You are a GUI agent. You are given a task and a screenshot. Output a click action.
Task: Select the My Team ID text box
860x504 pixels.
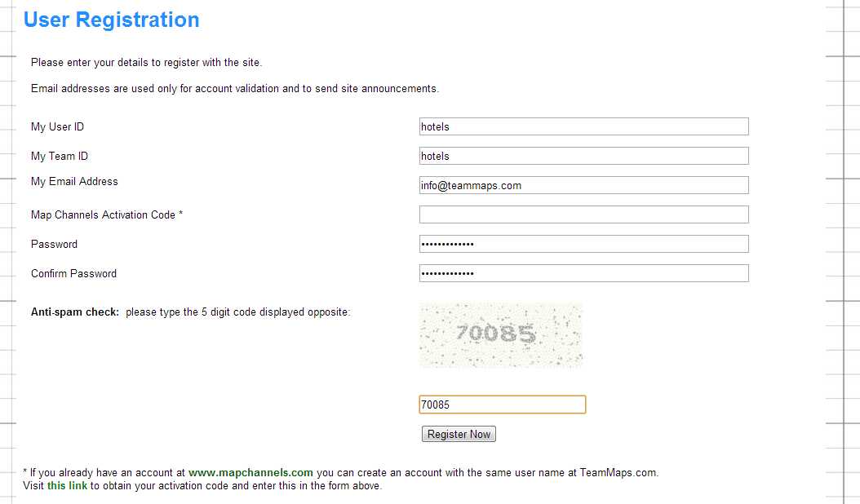point(583,156)
